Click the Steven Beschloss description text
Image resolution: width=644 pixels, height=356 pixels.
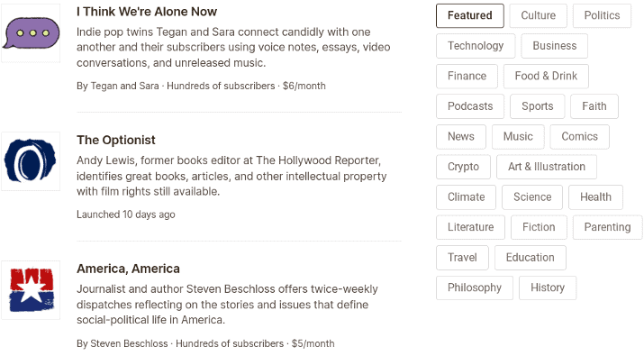coord(227,305)
